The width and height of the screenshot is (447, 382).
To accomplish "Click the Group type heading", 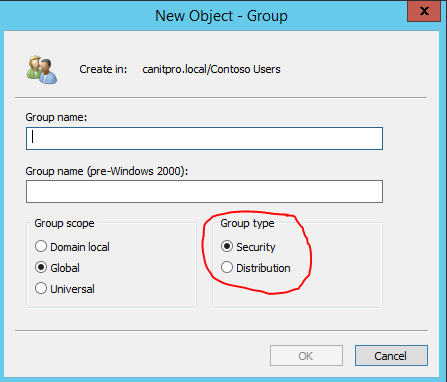I will (x=247, y=223).
